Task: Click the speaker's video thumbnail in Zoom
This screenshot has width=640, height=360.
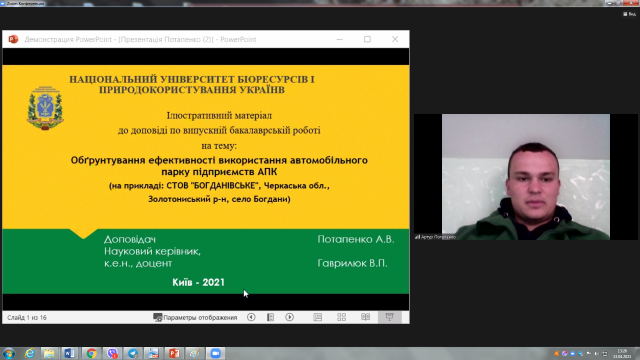Action: tap(526, 177)
